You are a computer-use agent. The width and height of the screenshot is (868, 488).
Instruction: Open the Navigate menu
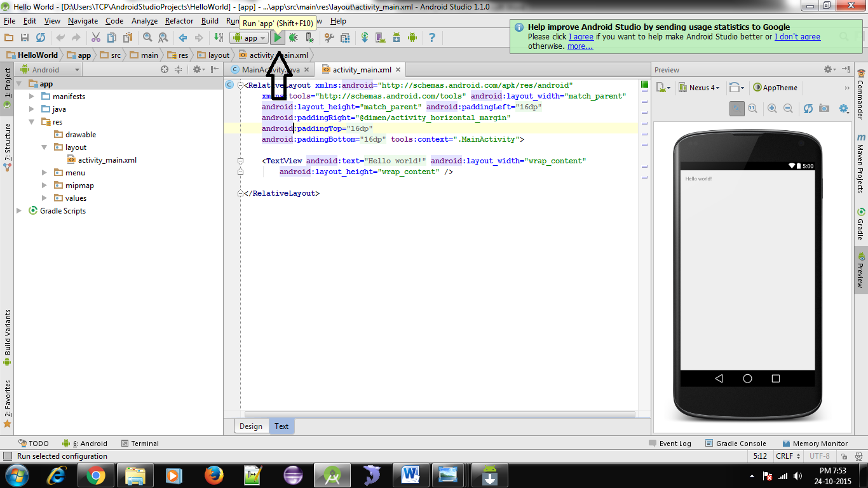pos(83,21)
